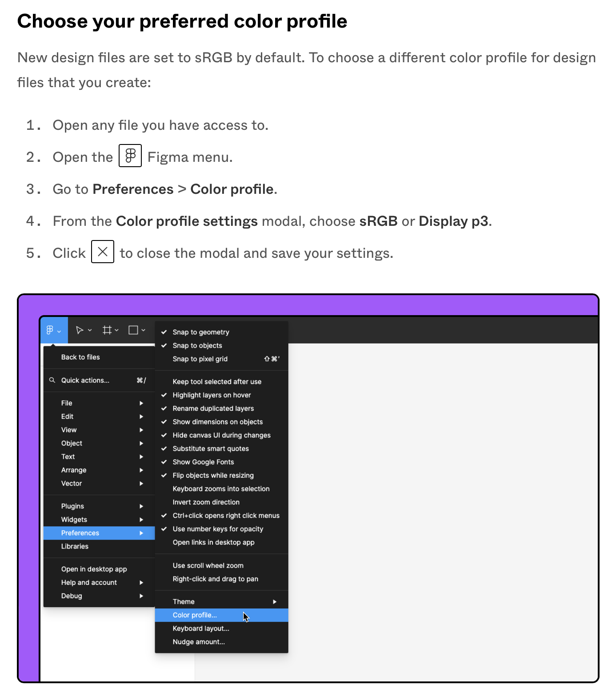Viewport: 616px width, 697px height.
Task: Toggle Flip objects while resizing
Action: tap(221, 475)
